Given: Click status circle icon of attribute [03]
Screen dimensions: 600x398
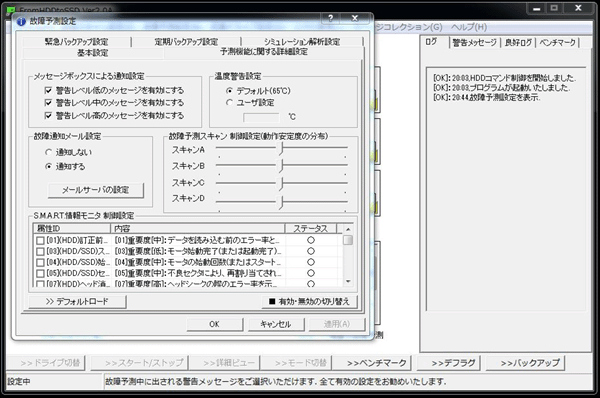Looking at the screenshot, I should pos(311,251).
